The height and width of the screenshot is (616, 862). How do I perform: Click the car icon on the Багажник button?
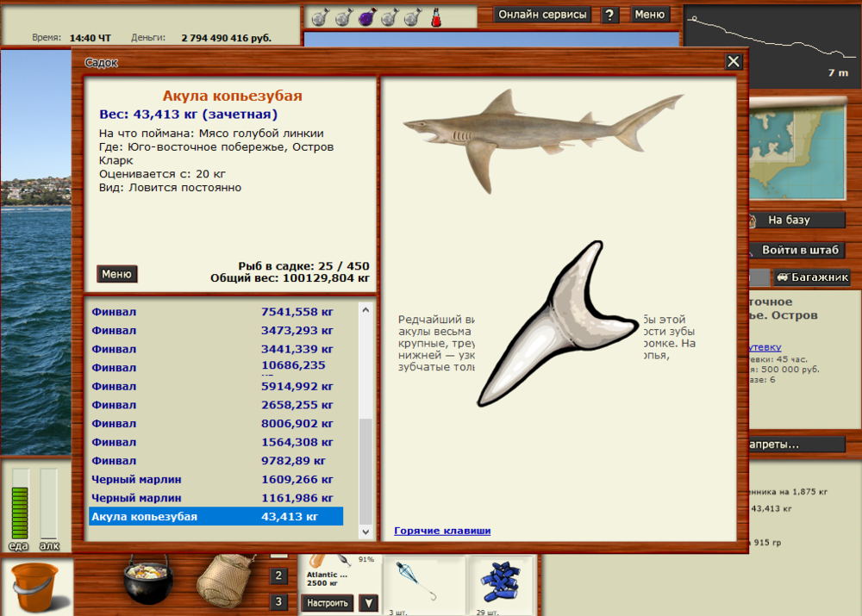[x=782, y=277]
